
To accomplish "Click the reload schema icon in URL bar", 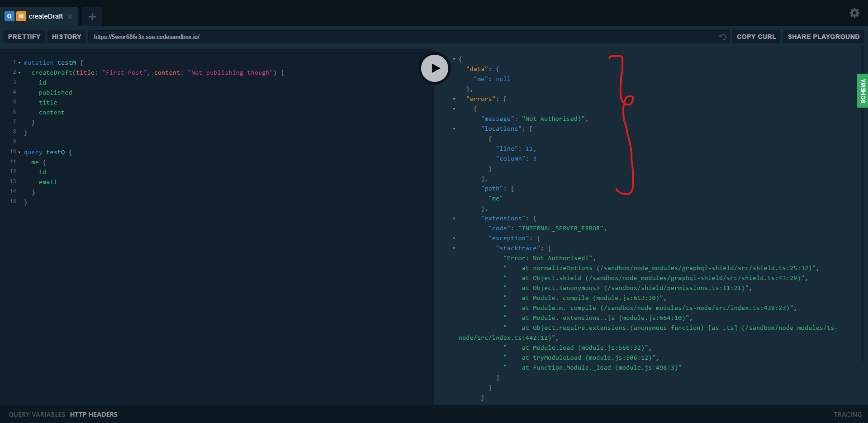I will point(723,37).
